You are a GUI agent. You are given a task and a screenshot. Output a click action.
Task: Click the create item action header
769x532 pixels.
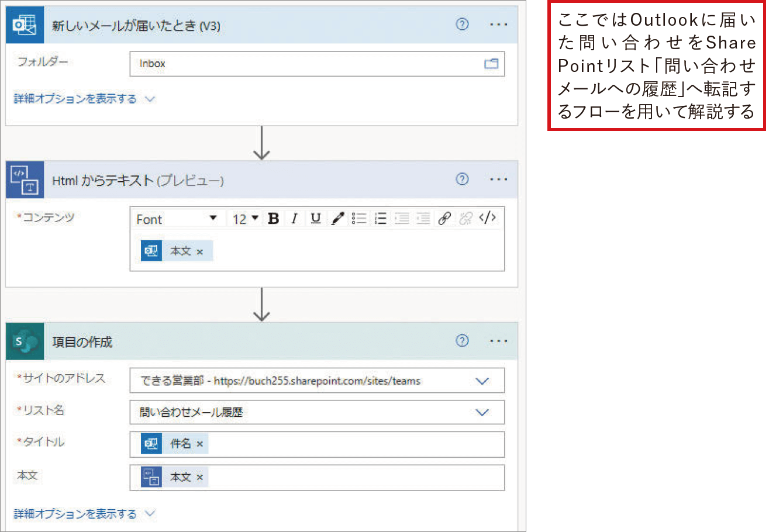pyautogui.click(x=262, y=341)
